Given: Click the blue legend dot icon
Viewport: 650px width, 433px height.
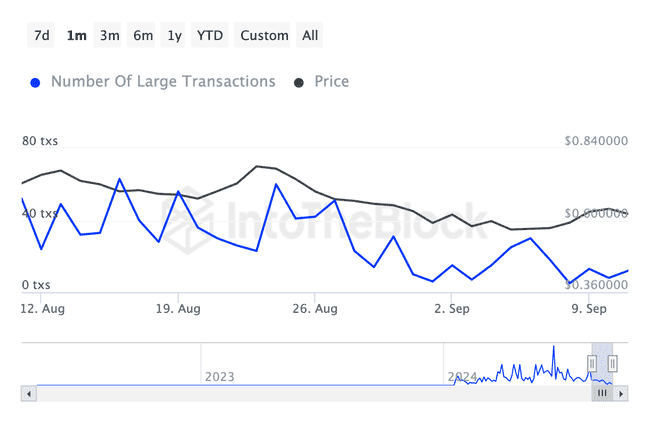Looking at the screenshot, I should [x=37, y=83].
